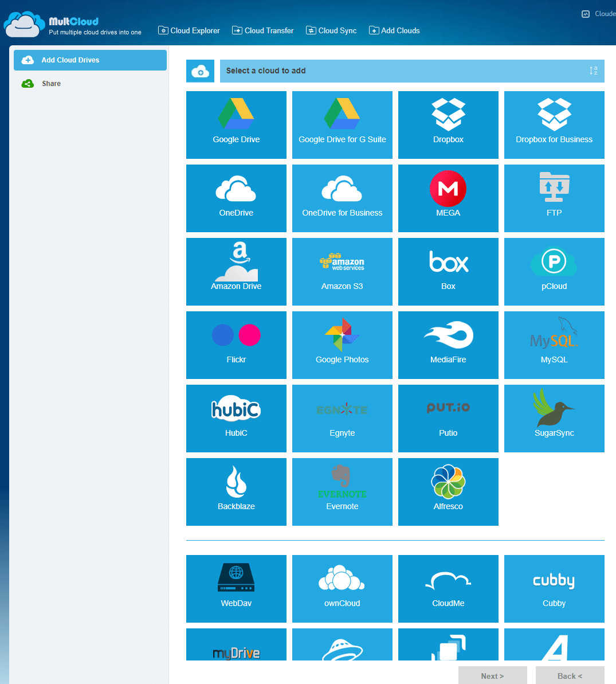Toggle the A-Z sort order icon

point(593,71)
